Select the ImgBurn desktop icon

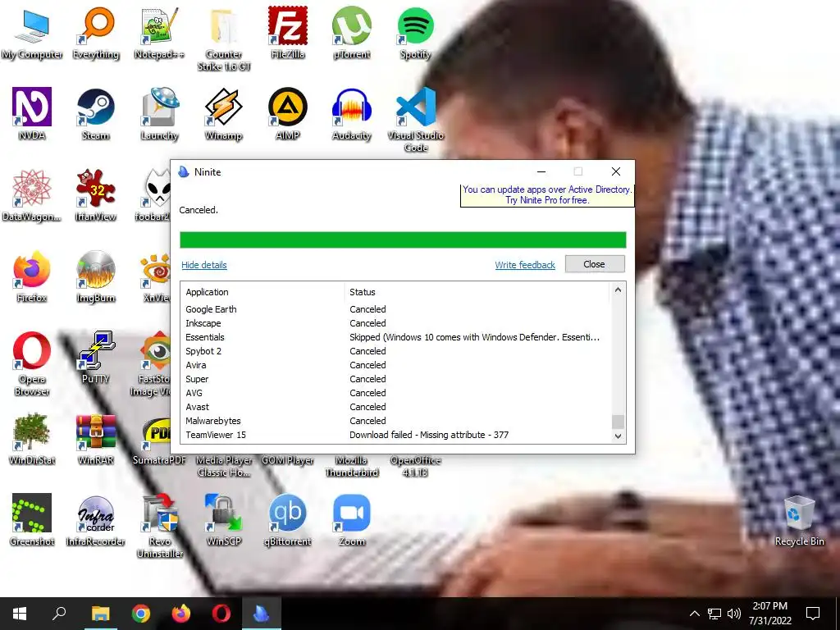click(96, 276)
